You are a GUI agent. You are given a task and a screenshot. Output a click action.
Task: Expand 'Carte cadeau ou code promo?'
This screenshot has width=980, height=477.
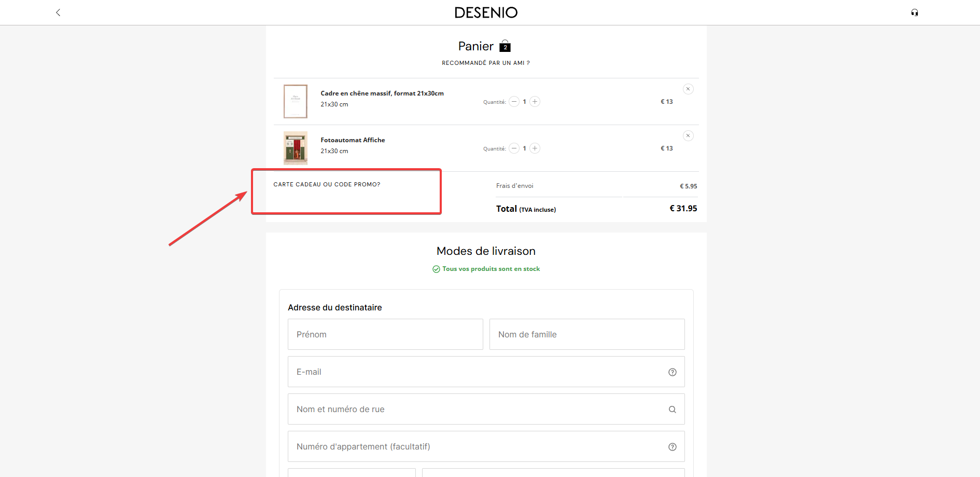(x=327, y=184)
